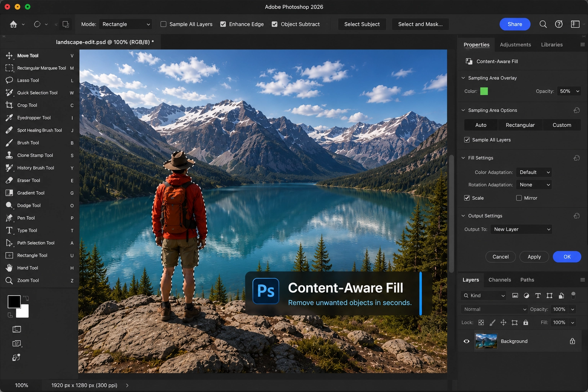
Task: Select the Eraser Tool
Action: point(39,180)
